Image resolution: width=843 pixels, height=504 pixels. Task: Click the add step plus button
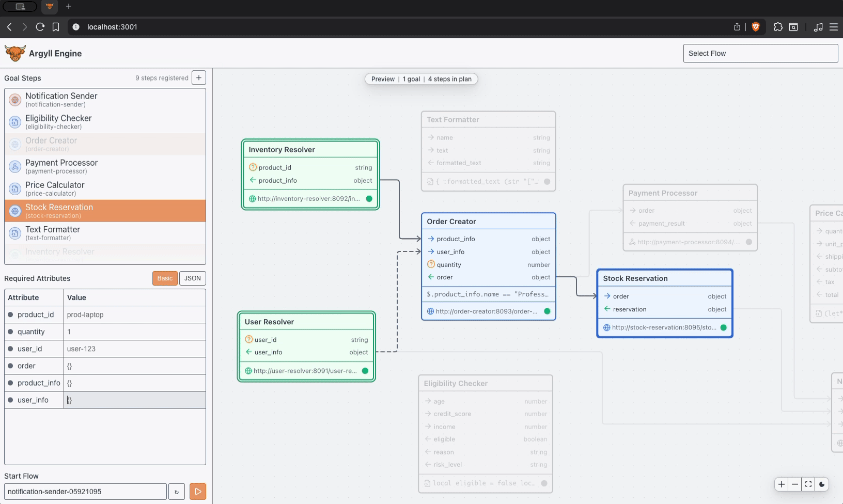click(199, 77)
